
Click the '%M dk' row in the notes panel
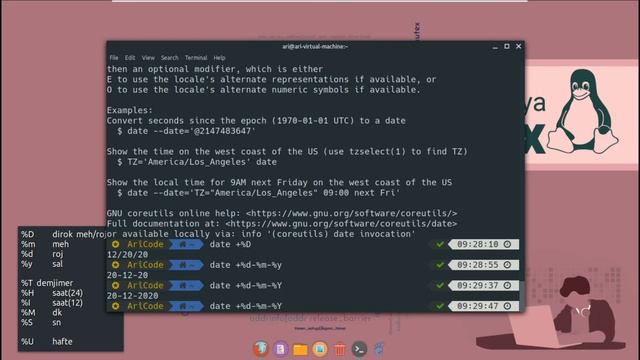42,312
